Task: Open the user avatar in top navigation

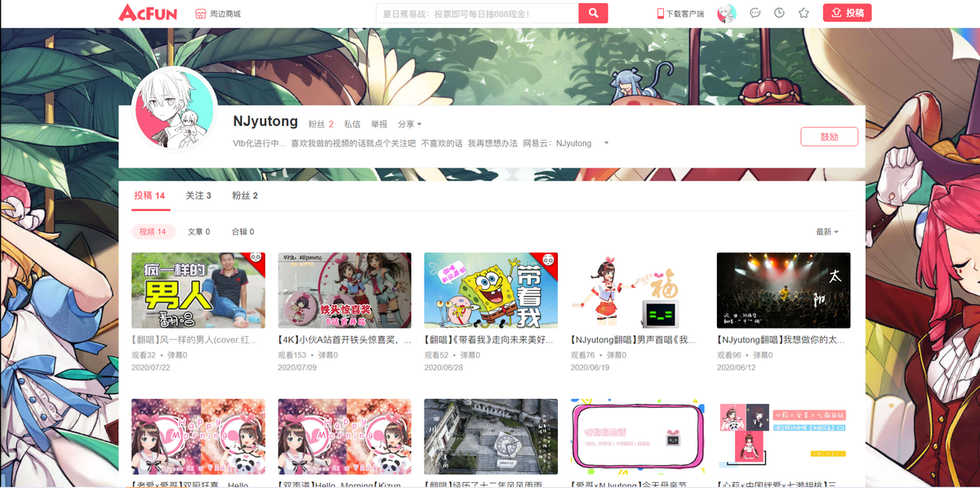Action: click(727, 13)
